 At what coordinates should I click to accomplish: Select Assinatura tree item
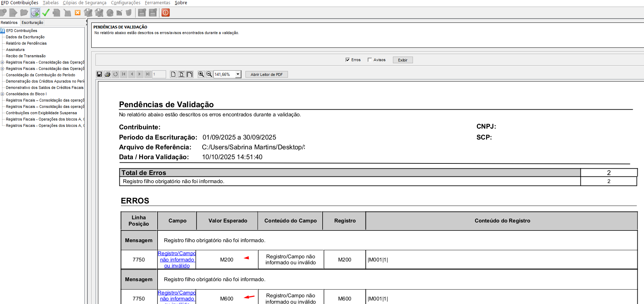(15, 50)
